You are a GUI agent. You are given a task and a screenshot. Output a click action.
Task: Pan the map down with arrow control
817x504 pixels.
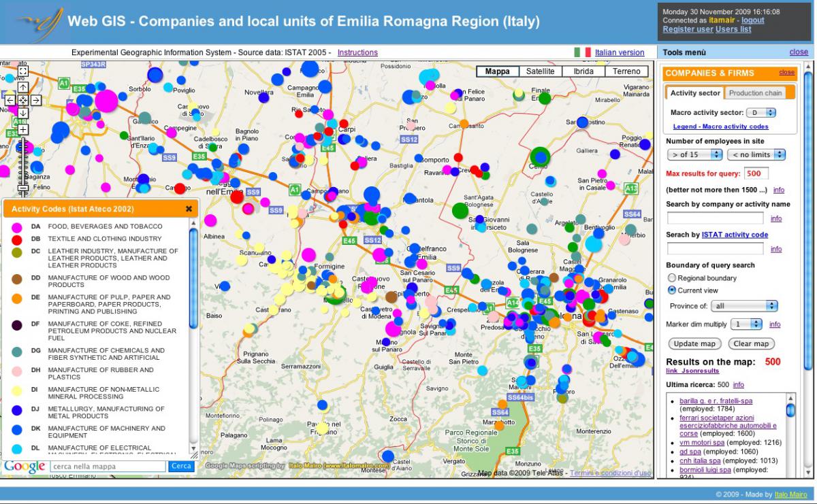tap(22, 113)
